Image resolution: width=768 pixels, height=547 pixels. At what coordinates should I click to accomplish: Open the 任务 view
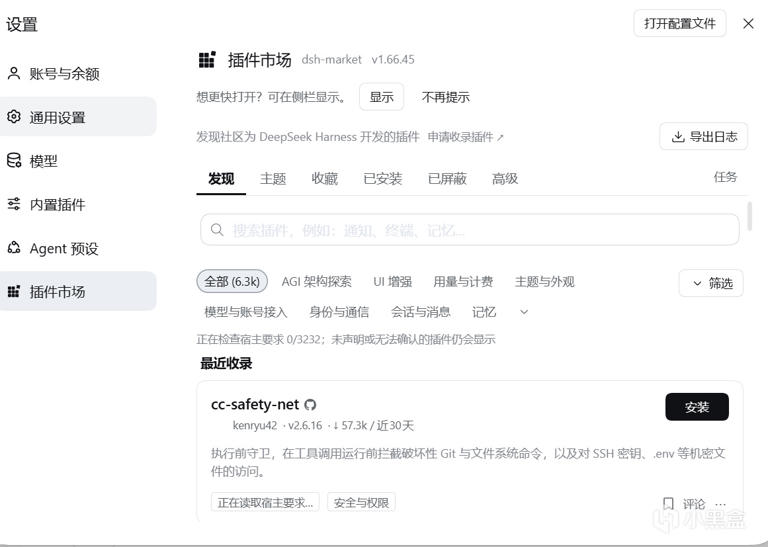(x=725, y=177)
